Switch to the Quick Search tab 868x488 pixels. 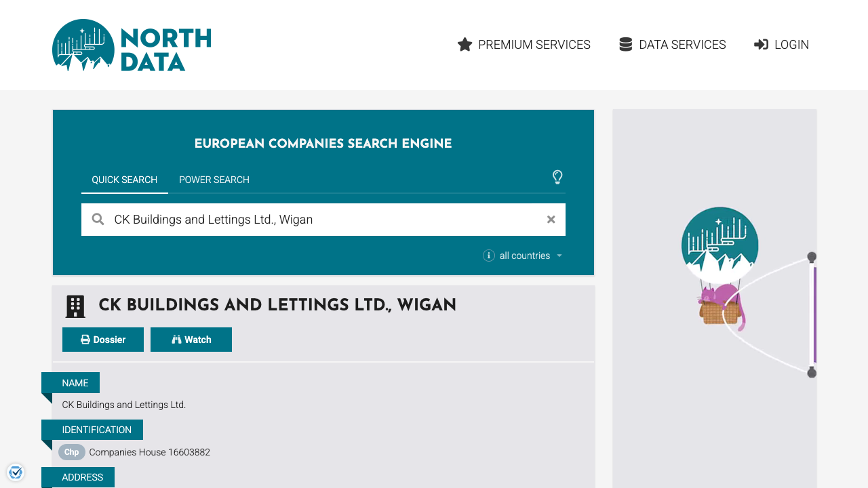pos(125,180)
